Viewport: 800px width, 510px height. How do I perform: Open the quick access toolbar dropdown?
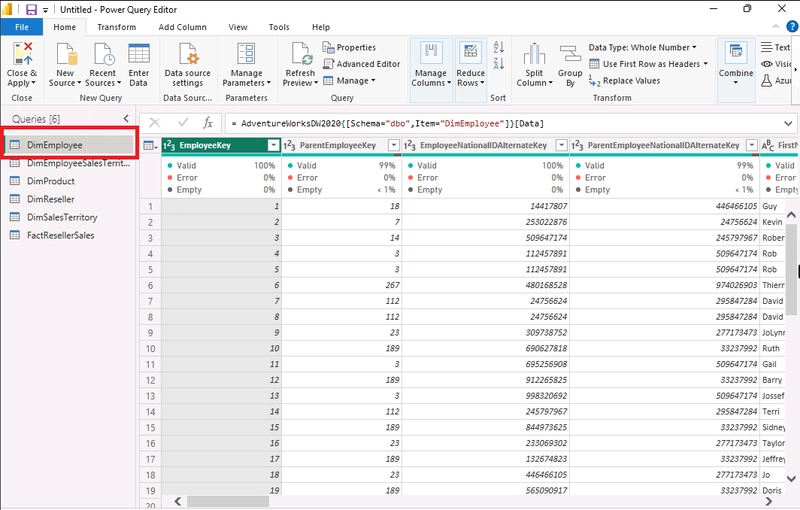45,10
